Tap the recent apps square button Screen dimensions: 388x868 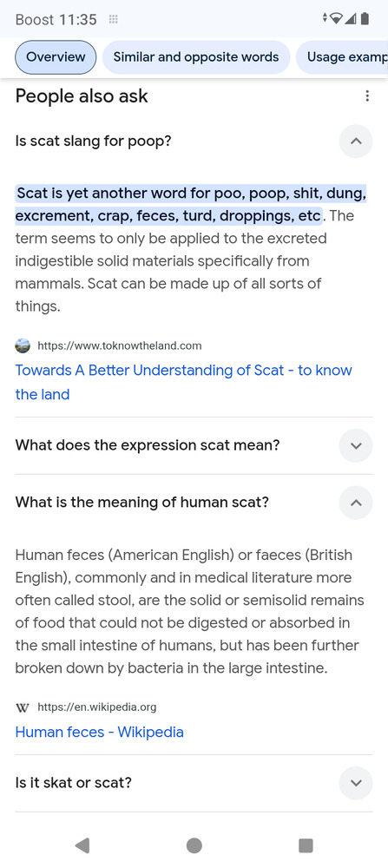(x=306, y=845)
